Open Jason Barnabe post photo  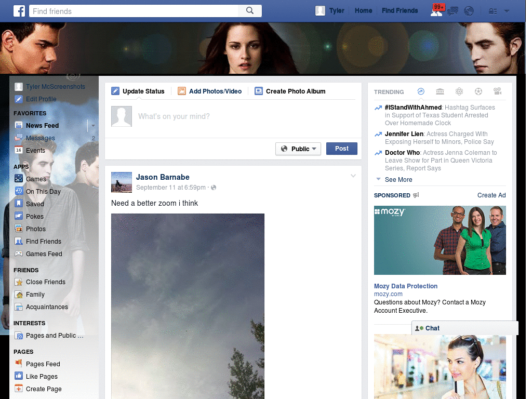188,306
